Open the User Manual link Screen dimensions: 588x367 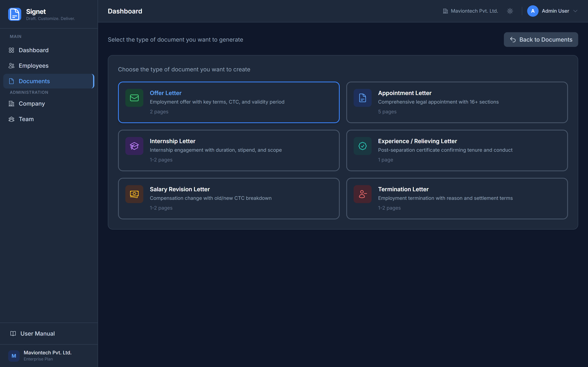pyautogui.click(x=37, y=334)
